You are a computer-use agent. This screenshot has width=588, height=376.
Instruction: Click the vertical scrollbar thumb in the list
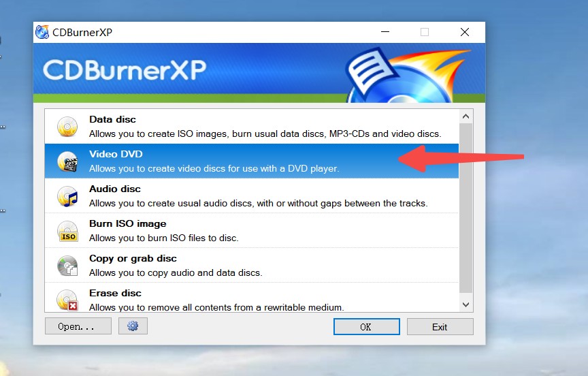pos(466,208)
